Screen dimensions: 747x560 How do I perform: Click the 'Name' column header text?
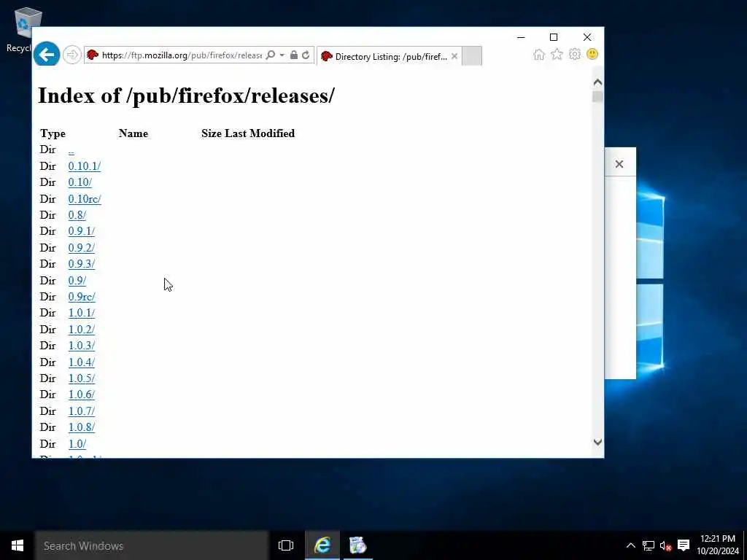[133, 133]
